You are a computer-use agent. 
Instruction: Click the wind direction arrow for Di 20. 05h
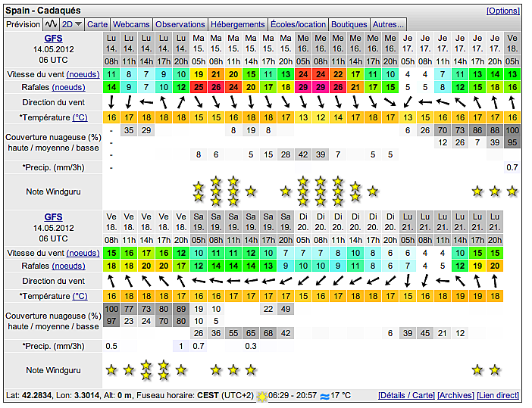point(303,281)
